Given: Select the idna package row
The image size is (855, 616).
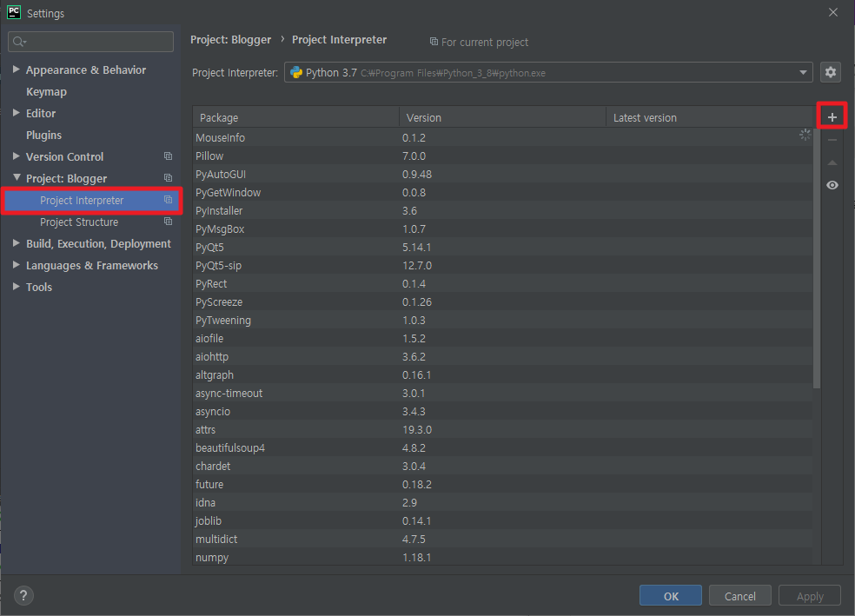Looking at the screenshot, I should [503, 503].
